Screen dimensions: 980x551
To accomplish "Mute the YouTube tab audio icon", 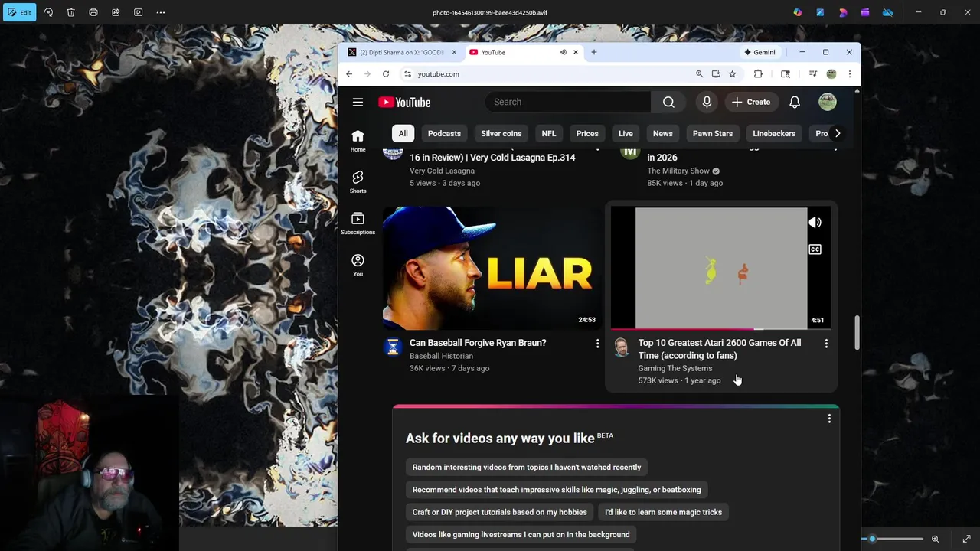I will (x=563, y=52).
